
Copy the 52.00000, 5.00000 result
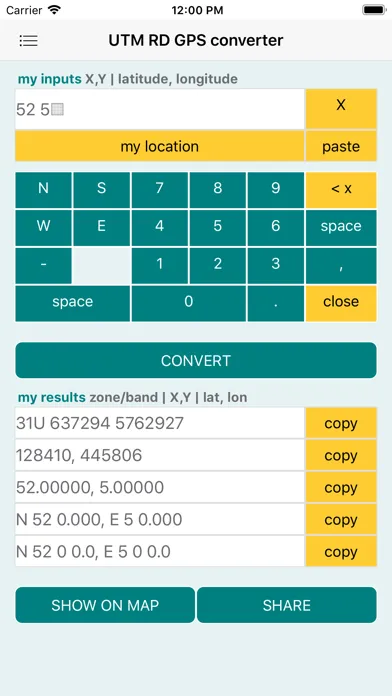tap(341, 487)
